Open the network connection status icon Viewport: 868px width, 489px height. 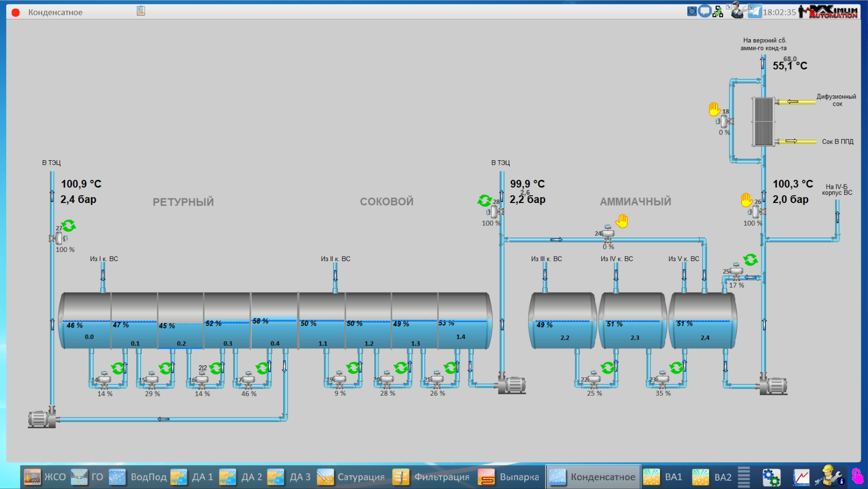(718, 11)
